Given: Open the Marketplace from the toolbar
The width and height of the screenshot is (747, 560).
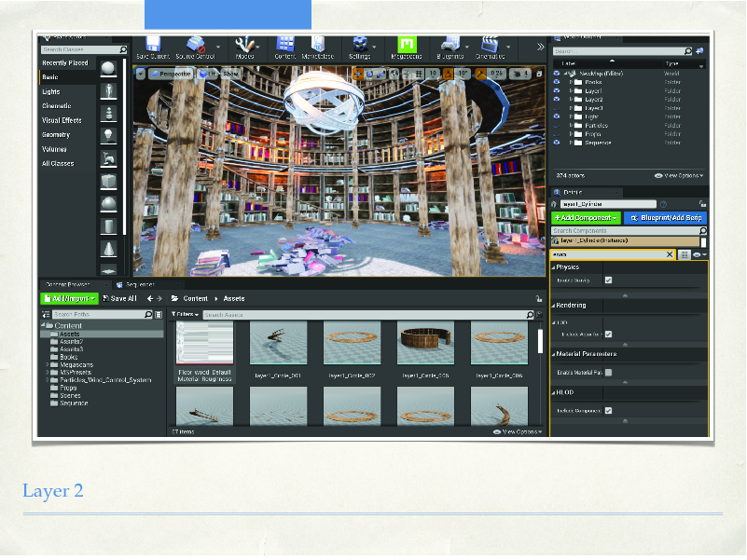Looking at the screenshot, I should [x=319, y=46].
